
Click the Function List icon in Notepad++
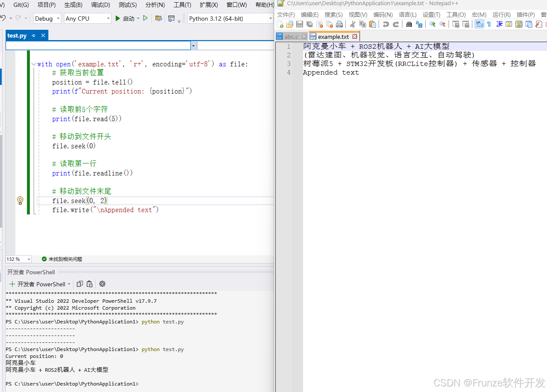(x=539, y=24)
